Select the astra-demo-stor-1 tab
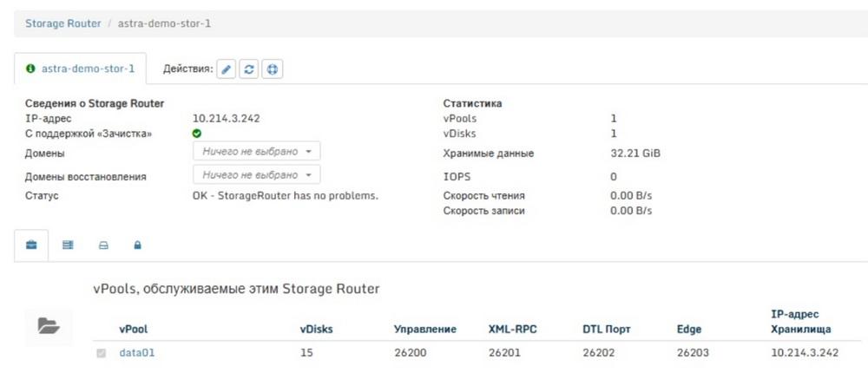Image resolution: width=868 pixels, height=373 pixels. 80,69
